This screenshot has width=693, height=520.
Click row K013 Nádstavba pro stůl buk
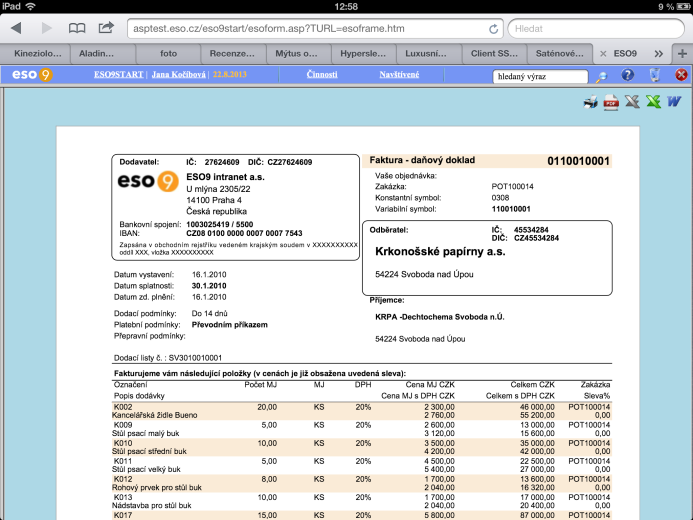pyautogui.click(x=362, y=501)
